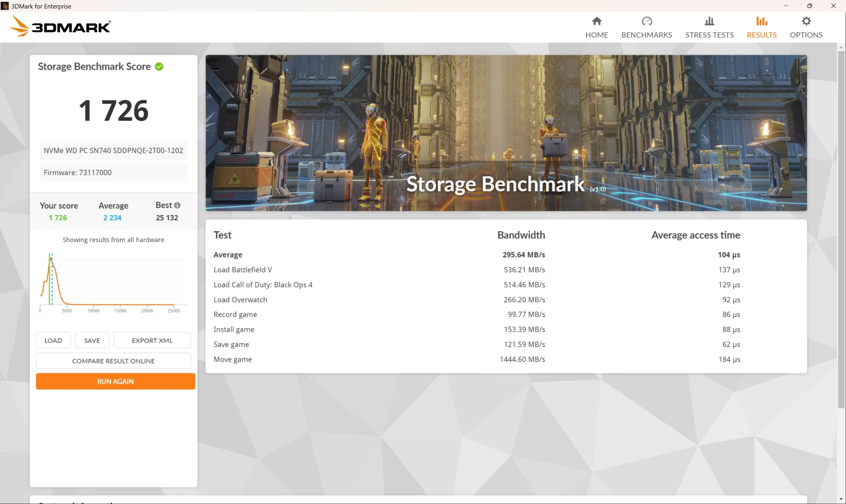Click the Benchmarks gauge icon
Screen dimensions: 846x504
pos(646,21)
